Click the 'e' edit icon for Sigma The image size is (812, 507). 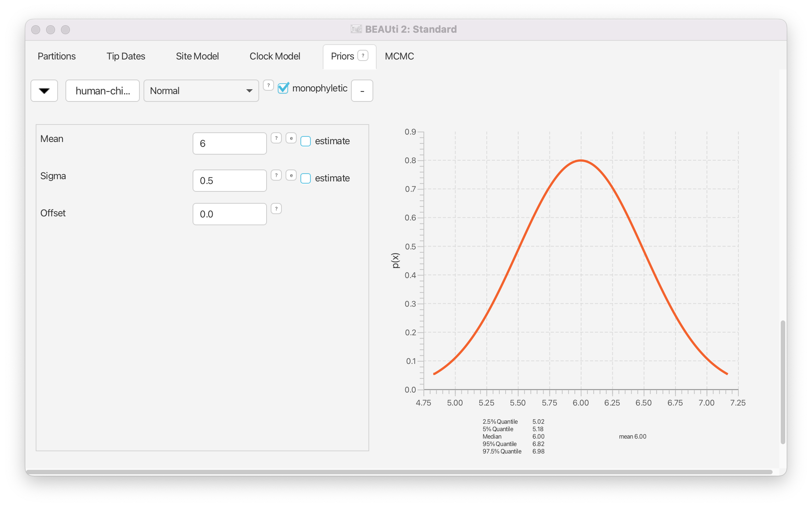[291, 175]
